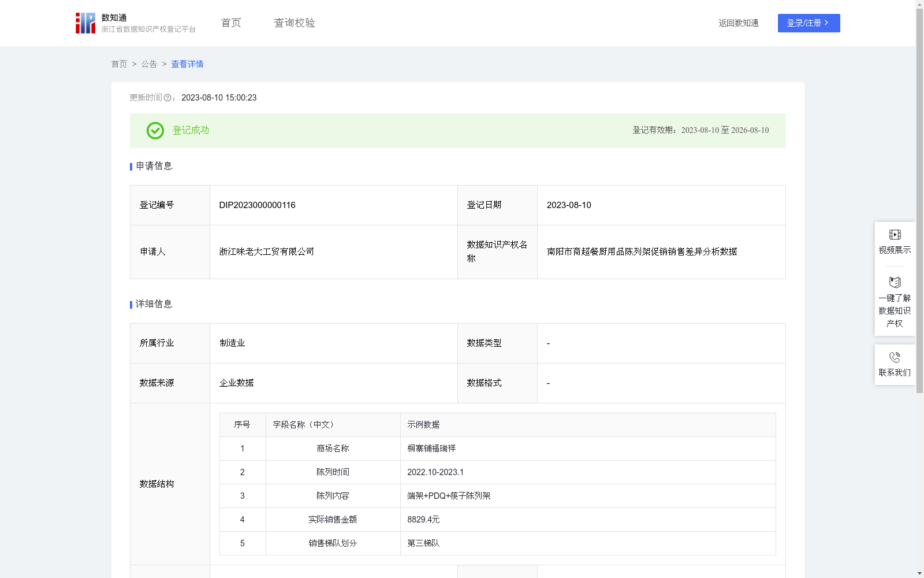The image size is (924, 578).
Task: Click the update time 2023-08-10 15:00:23
Action: click(x=219, y=98)
